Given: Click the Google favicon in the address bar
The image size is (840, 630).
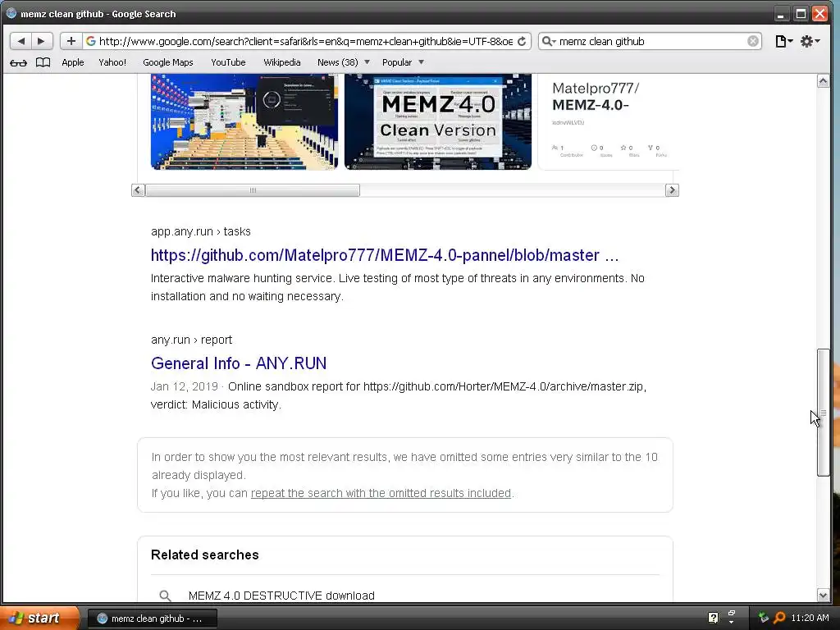Looking at the screenshot, I should pyautogui.click(x=90, y=41).
